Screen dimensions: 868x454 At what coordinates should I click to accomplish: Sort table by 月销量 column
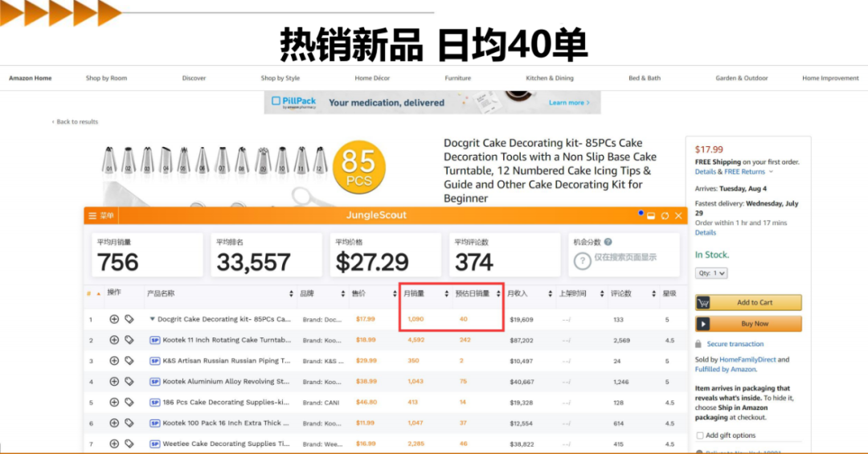446,293
